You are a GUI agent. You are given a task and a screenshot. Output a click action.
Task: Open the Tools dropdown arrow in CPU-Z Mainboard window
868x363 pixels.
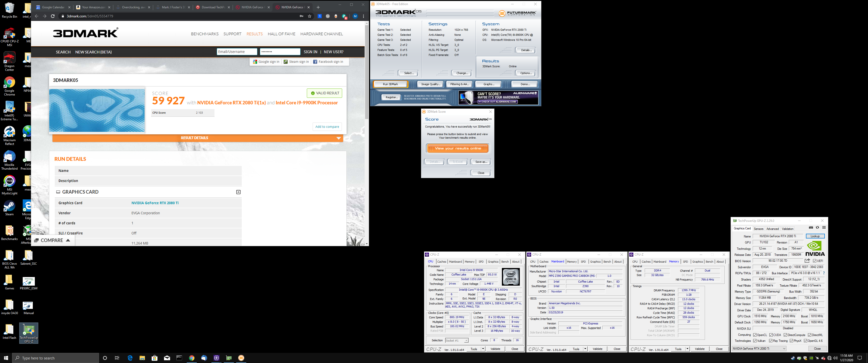coord(585,349)
